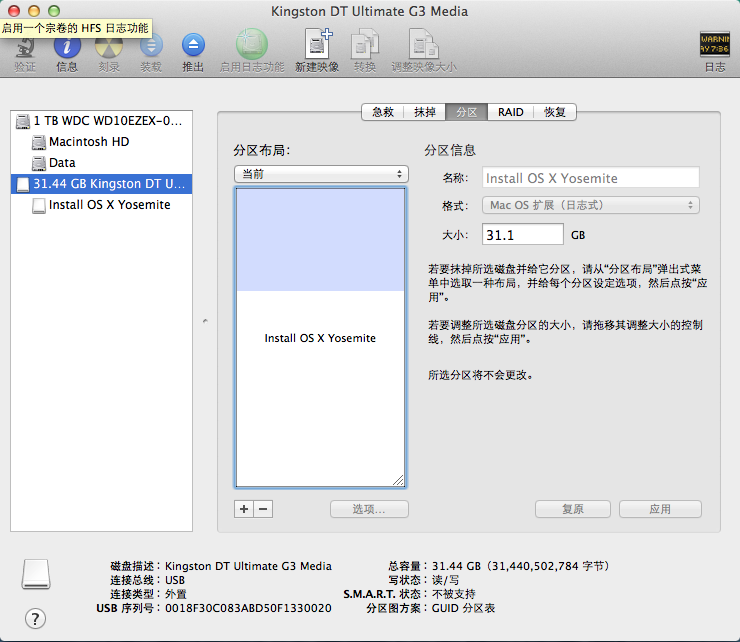Click the Convert (转换) toolbar icon

click(x=365, y=44)
